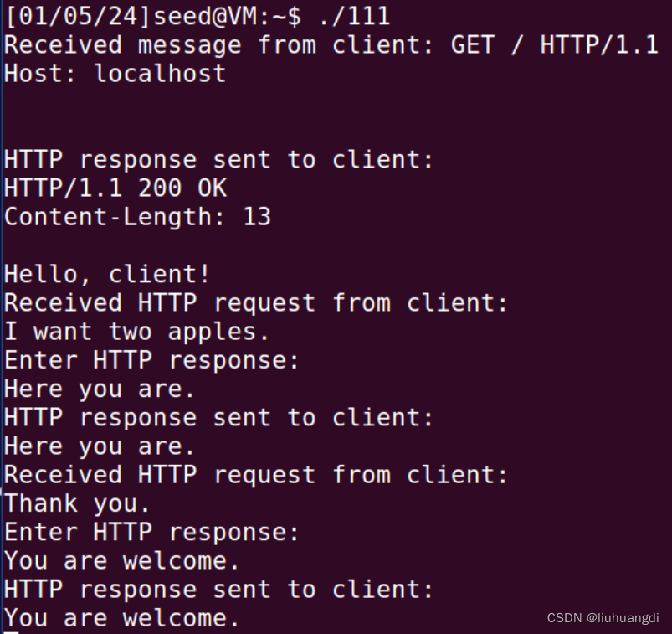Click the terminal cursor at the bottom left

[x=11, y=632]
